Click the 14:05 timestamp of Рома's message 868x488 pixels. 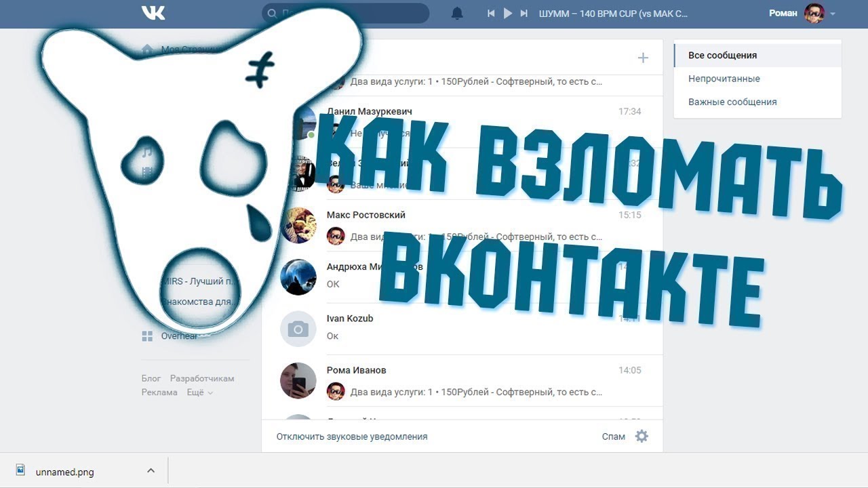[630, 370]
